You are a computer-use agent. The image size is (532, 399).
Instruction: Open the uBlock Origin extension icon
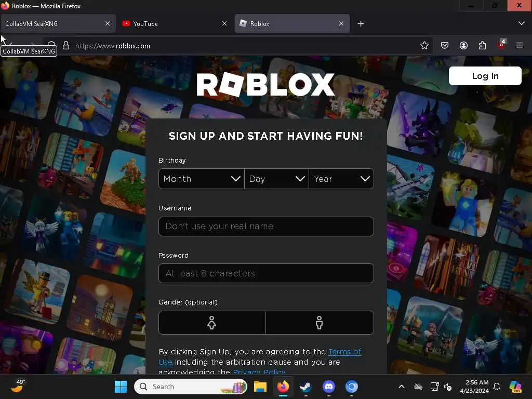click(x=501, y=45)
